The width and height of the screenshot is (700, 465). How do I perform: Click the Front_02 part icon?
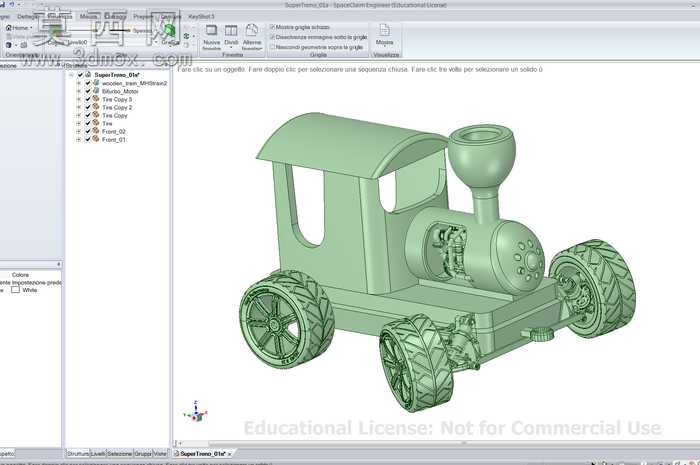click(x=96, y=131)
